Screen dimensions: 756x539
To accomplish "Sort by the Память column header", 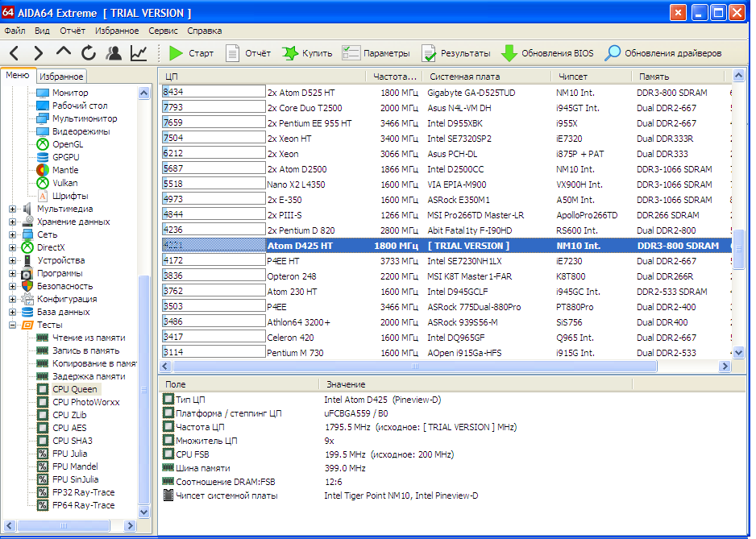I will [x=678, y=77].
